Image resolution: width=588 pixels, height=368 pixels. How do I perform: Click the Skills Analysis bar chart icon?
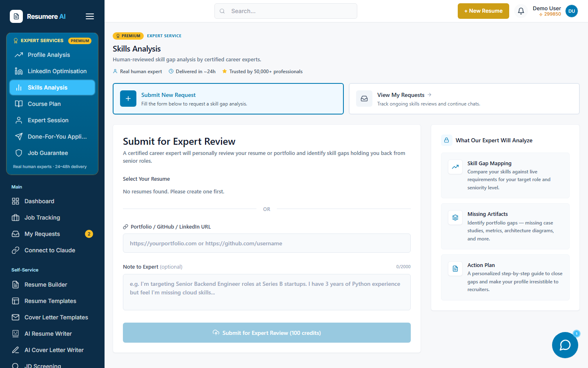coord(19,88)
